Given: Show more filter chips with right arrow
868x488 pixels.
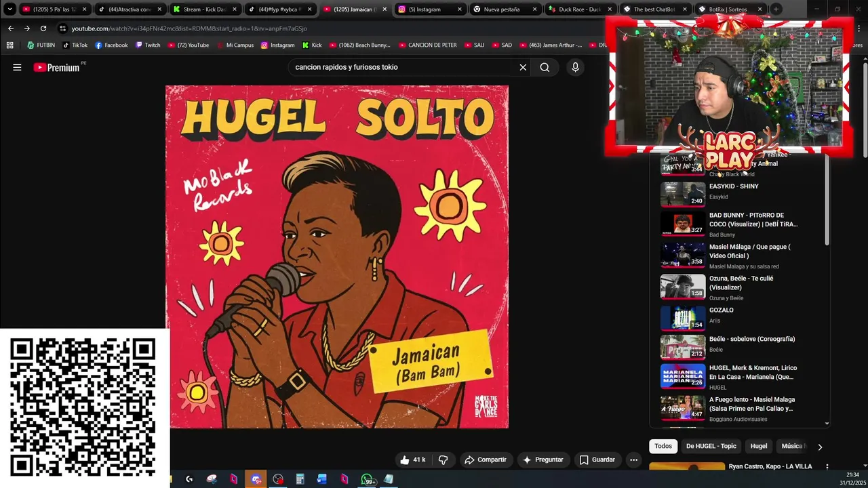Looking at the screenshot, I should click(x=820, y=447).
